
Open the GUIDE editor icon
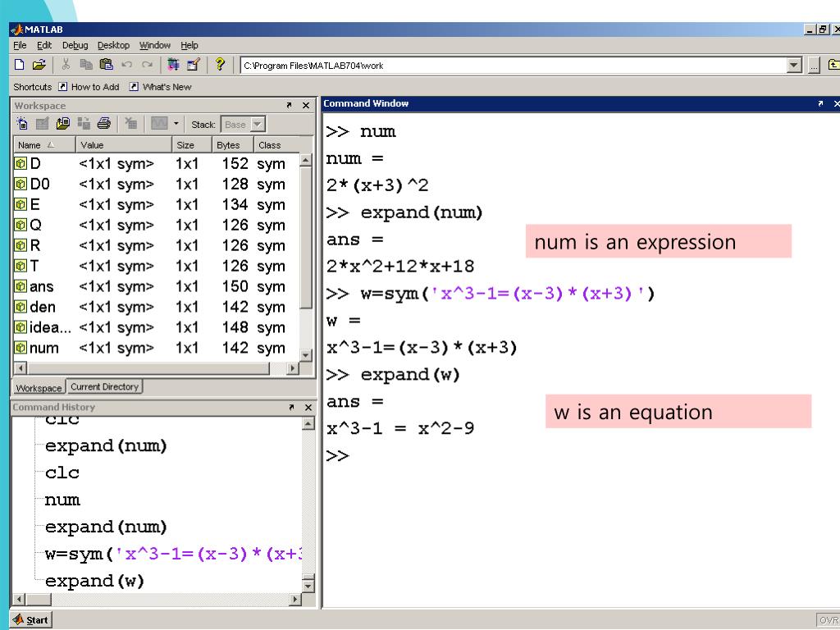(193, 65)
